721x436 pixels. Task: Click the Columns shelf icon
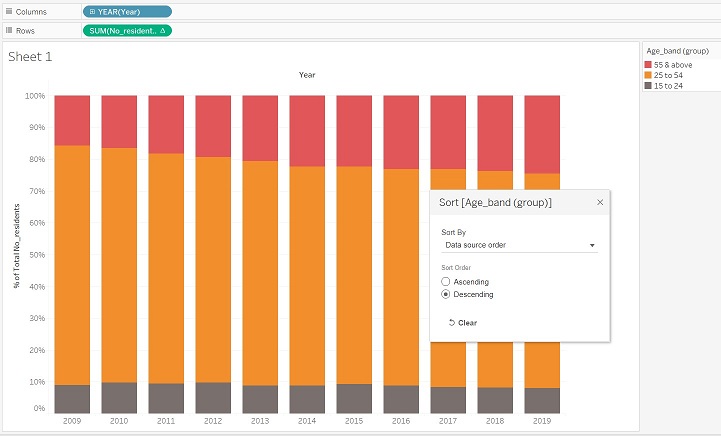8,11
